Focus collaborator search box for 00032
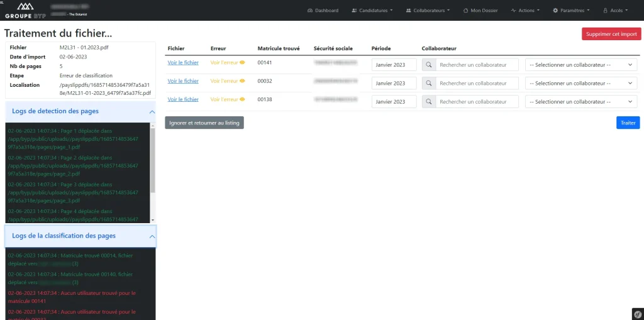The image size is (644, 320). 477,84
